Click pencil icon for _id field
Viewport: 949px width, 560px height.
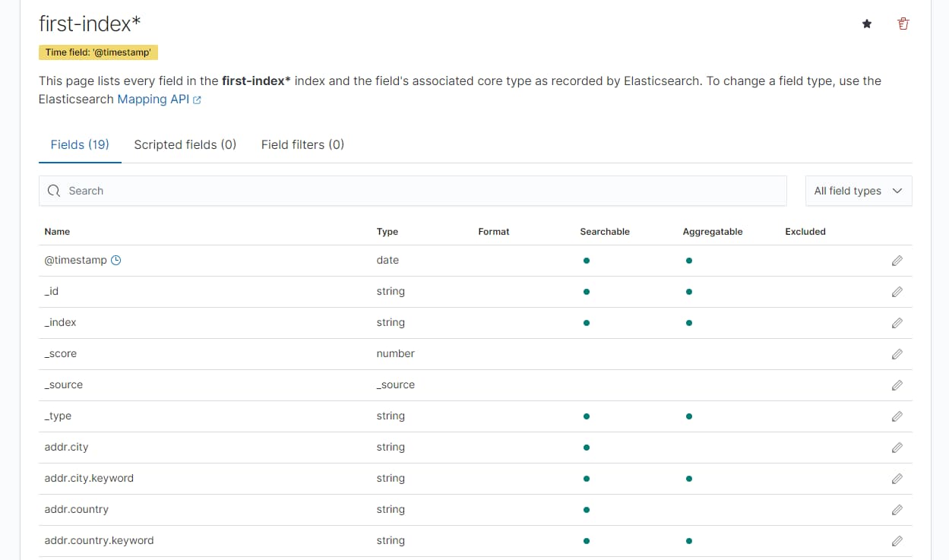coord(897,292)
